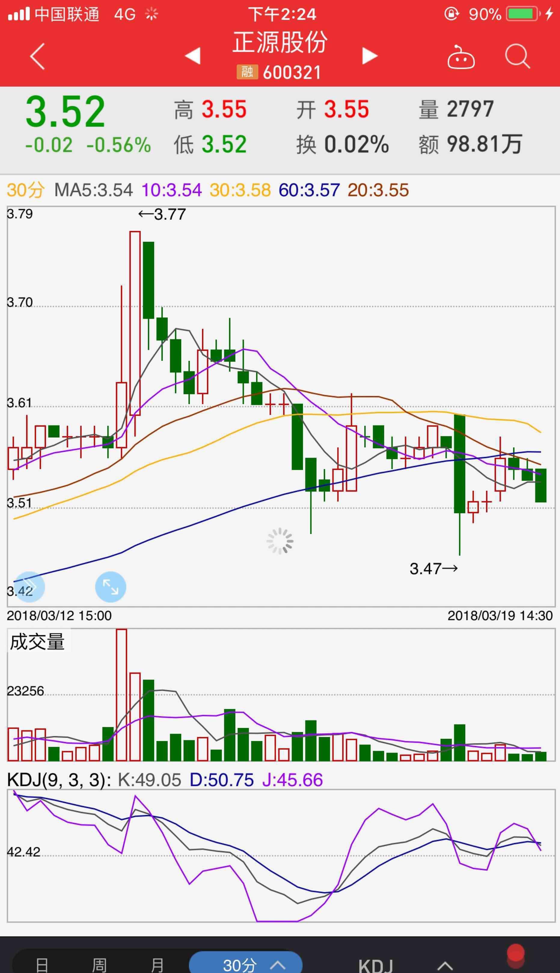The width and height of the screenshot is (560, 973).
Task: Tap the purple 10:3.54 legend
Action: 172,190
